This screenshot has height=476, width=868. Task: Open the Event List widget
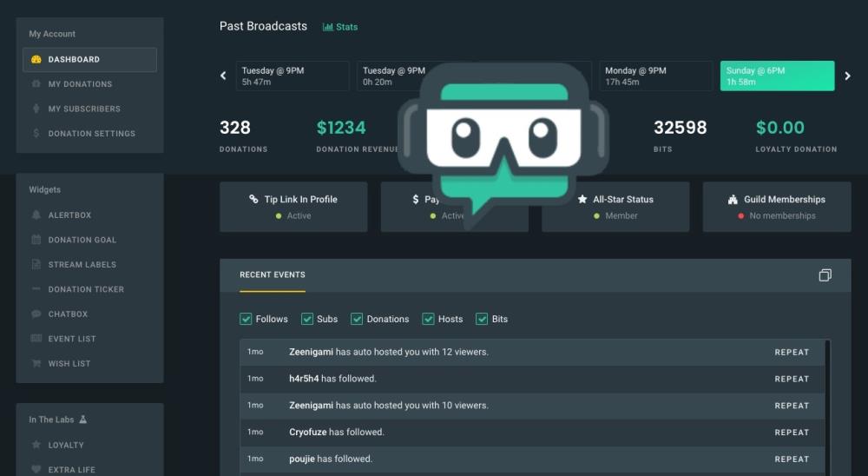tap(72, 339)
